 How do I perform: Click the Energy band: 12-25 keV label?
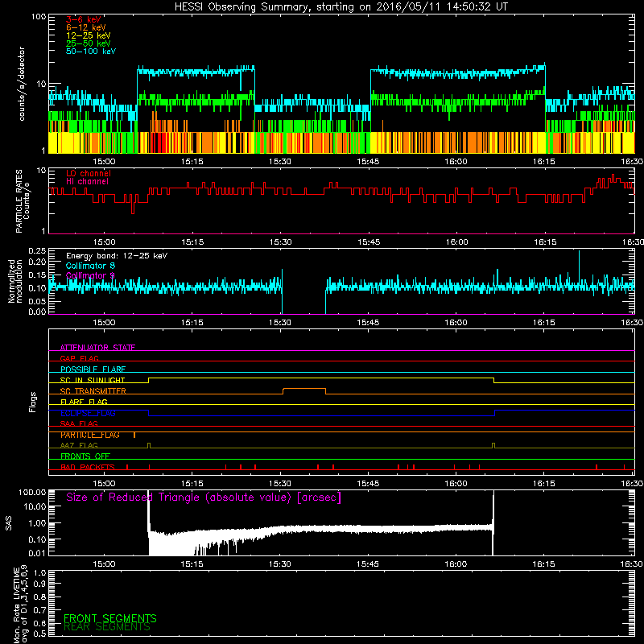117,256
